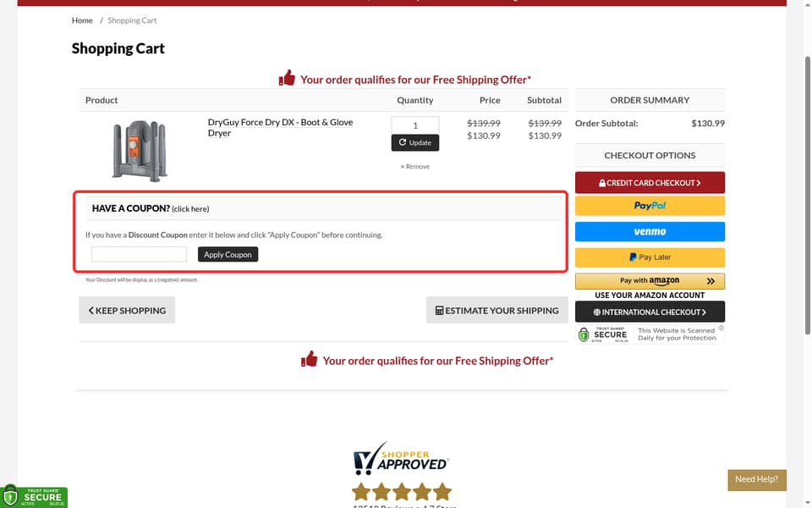This screenshot has width=812, height=508.
Task: Click the five-star rating row
Action: tap(401, 491)
